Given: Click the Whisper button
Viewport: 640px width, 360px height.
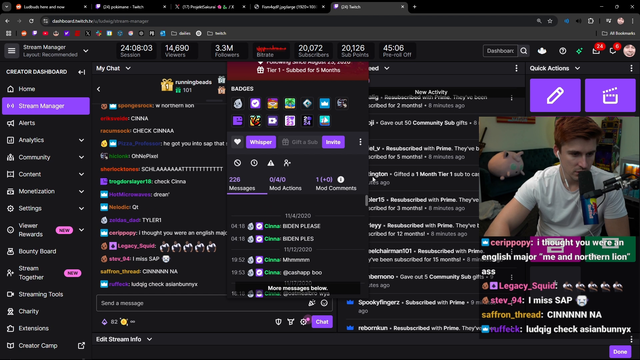Looking at the screenshot, I should pos(261,142).
